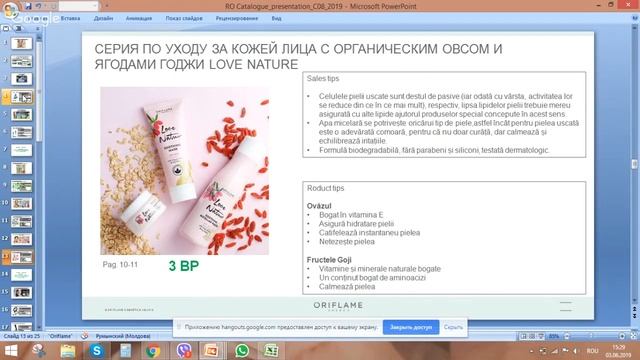Screen dimensions: 640x360
Task: Click the Румынский (Молдова) language indicator
Action: pyautogui.click(x=123, y=336)
